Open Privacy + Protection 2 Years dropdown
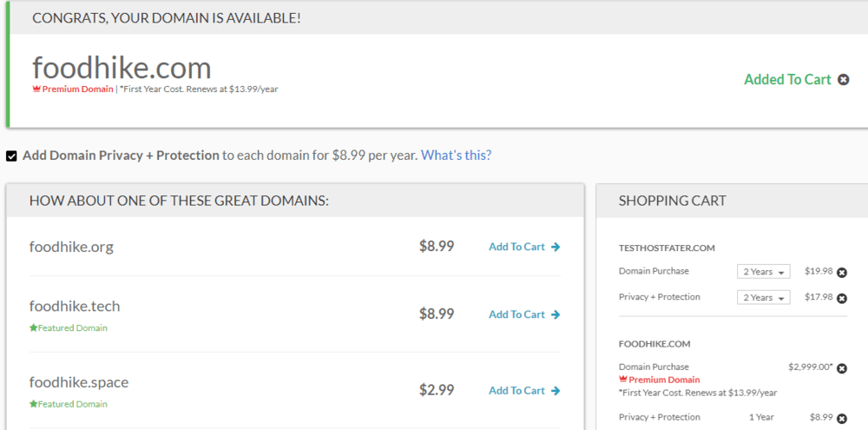The image size is (868, 430). click(x=763, y=298)
